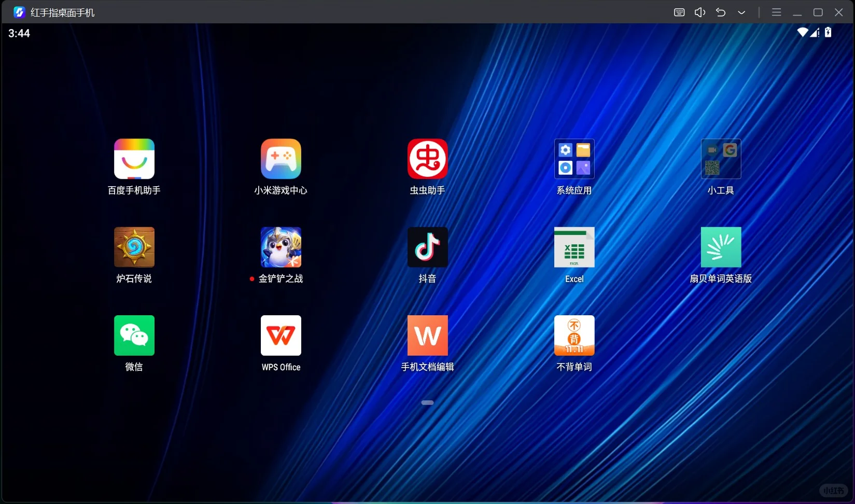855x504 pixels.
Task: Open 百度手机助手 app
Action: pyautogui.click(x=134, y=159)
